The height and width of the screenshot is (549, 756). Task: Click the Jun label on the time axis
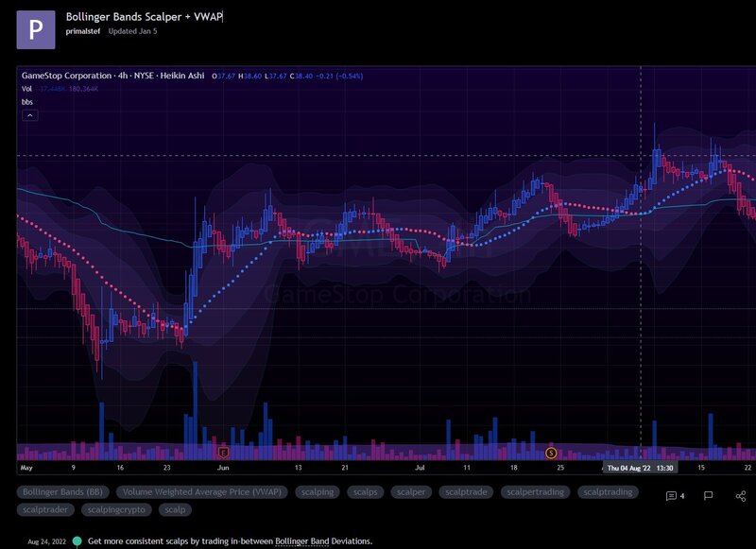click(x=223, y=468)
